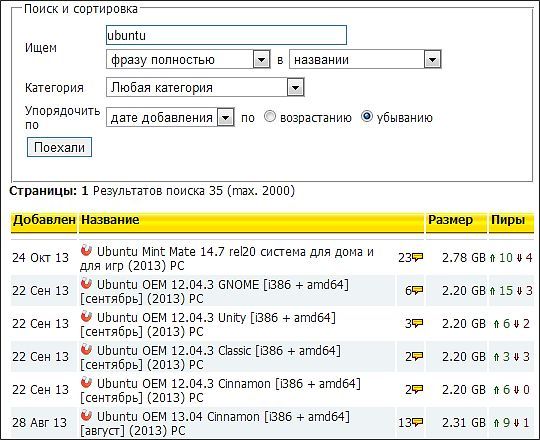Viewport: 540px width, 440px height.
Task: Open comments bubble on Classic row
Action: tap(418, 357)
